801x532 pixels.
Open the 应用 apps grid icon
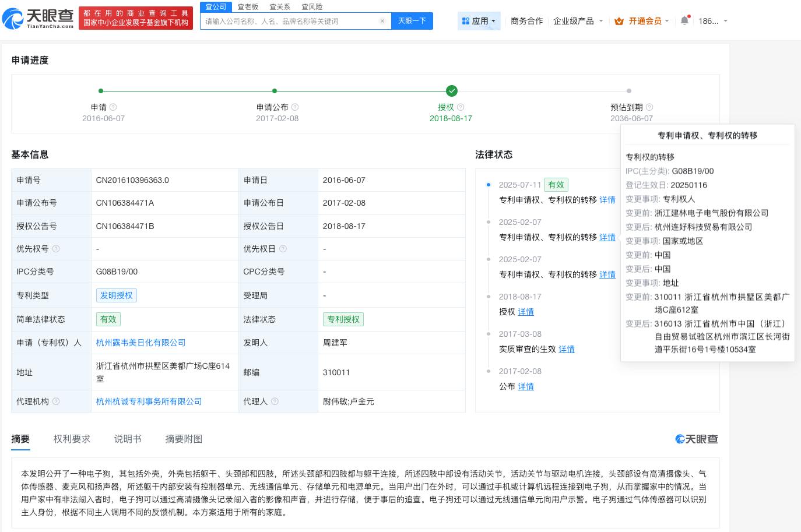pos(466,20)
